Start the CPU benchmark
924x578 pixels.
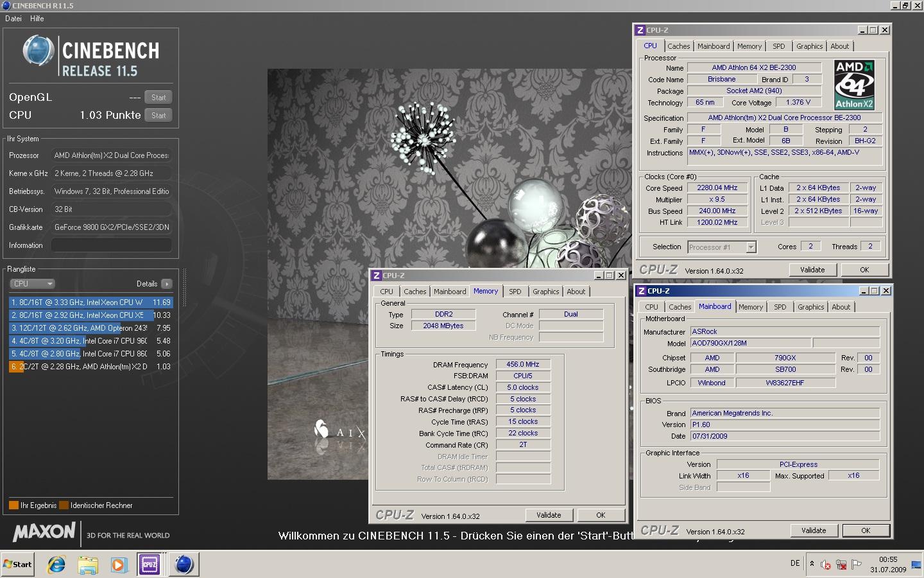[x=158, y=116]
